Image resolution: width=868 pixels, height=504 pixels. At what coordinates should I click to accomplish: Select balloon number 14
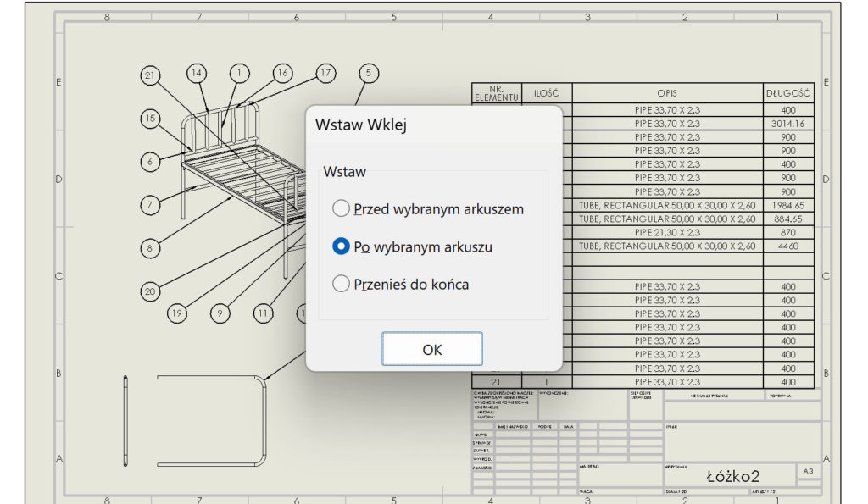coord(197,74)
